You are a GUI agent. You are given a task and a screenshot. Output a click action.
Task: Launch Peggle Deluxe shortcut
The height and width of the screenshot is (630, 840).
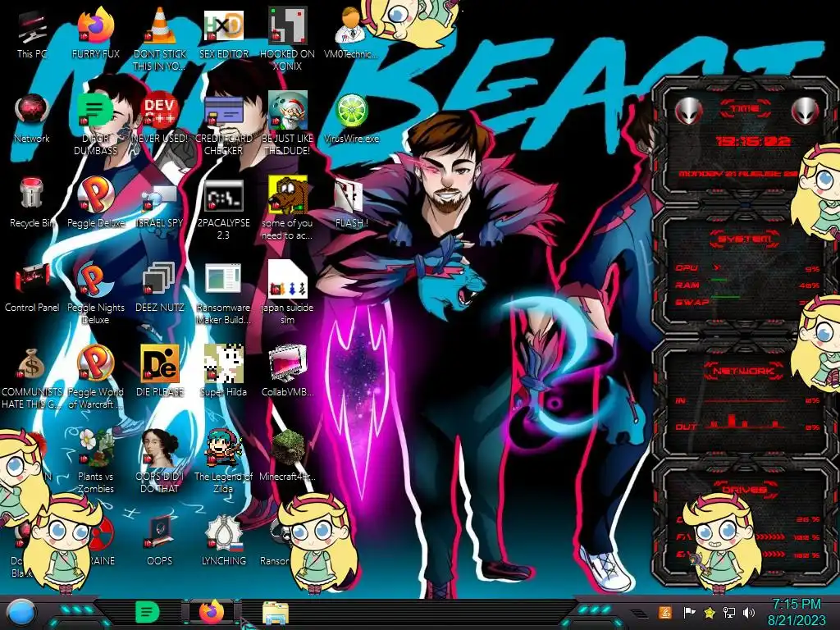click(95, 203)
